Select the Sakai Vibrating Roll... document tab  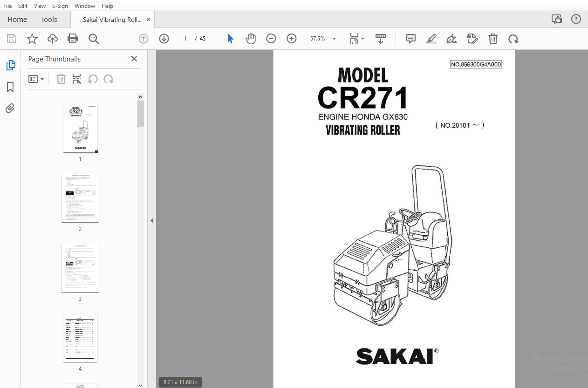click(x=112, y=20)
